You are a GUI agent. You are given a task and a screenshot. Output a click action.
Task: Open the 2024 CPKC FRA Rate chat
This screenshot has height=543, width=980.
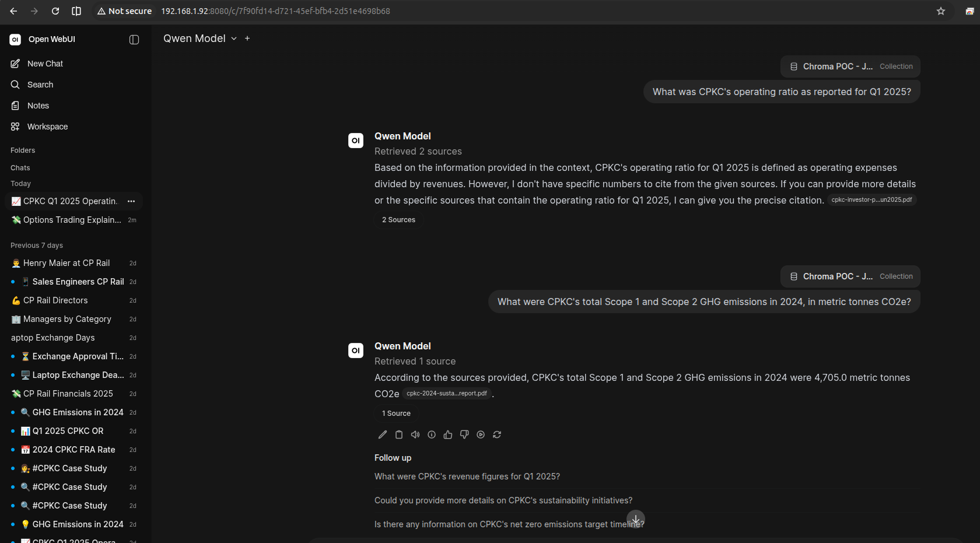73,450
